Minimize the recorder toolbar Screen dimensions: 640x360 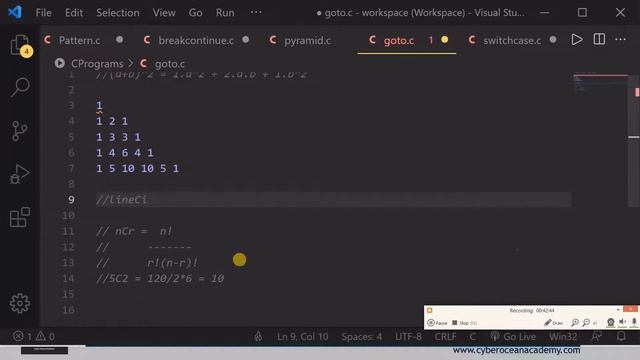point(618,310)
